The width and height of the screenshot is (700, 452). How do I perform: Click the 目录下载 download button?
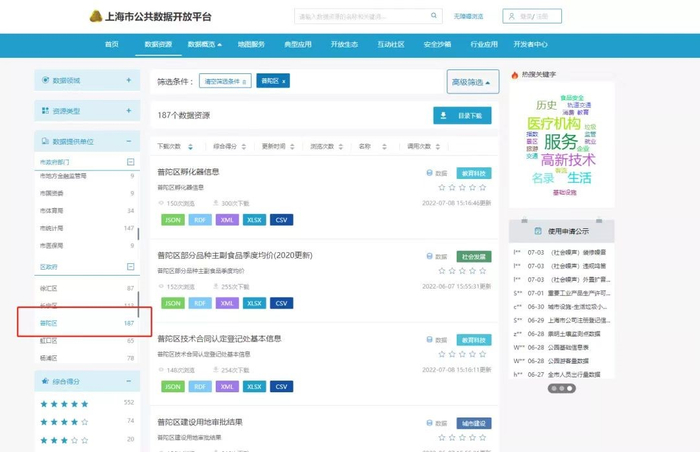(x=462, y=116)
